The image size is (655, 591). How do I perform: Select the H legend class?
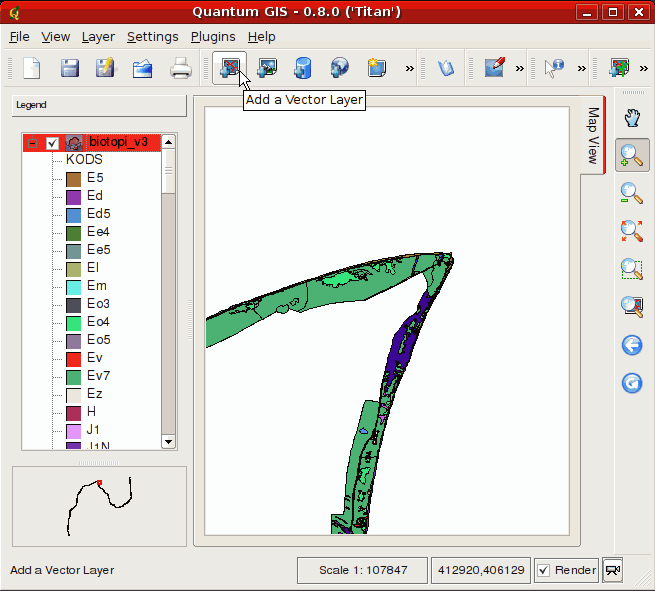(x=91, y=412)
